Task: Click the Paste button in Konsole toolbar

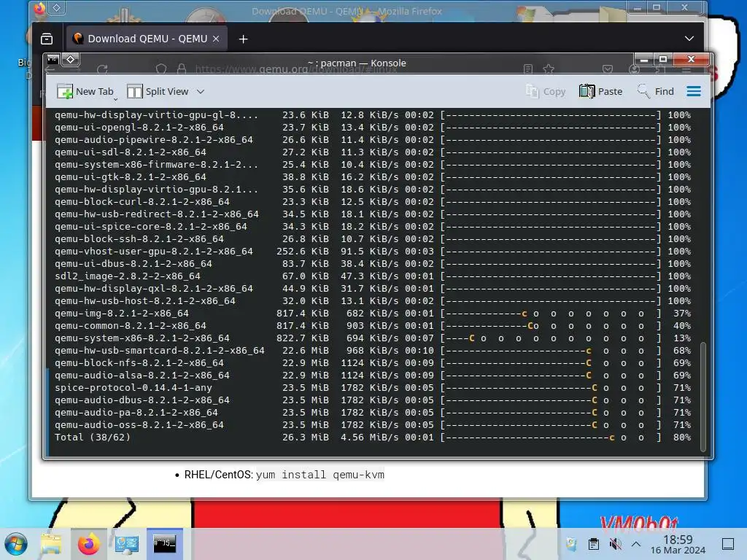Action: click(x=601, y=91)
